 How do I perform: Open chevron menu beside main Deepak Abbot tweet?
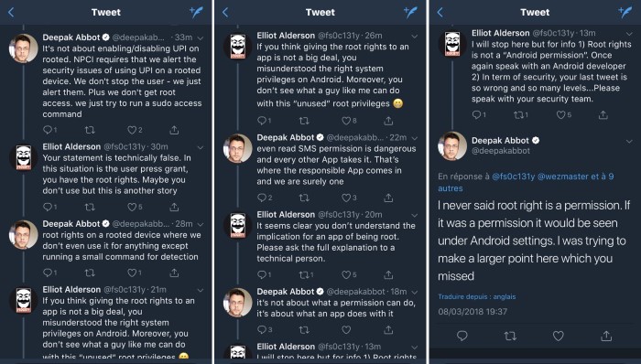pos(629,142)
